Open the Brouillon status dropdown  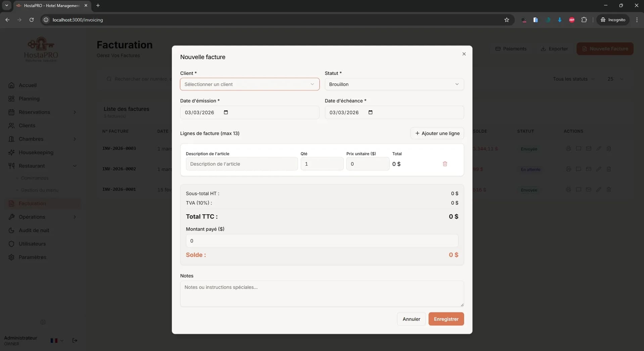tap(394, 84)
